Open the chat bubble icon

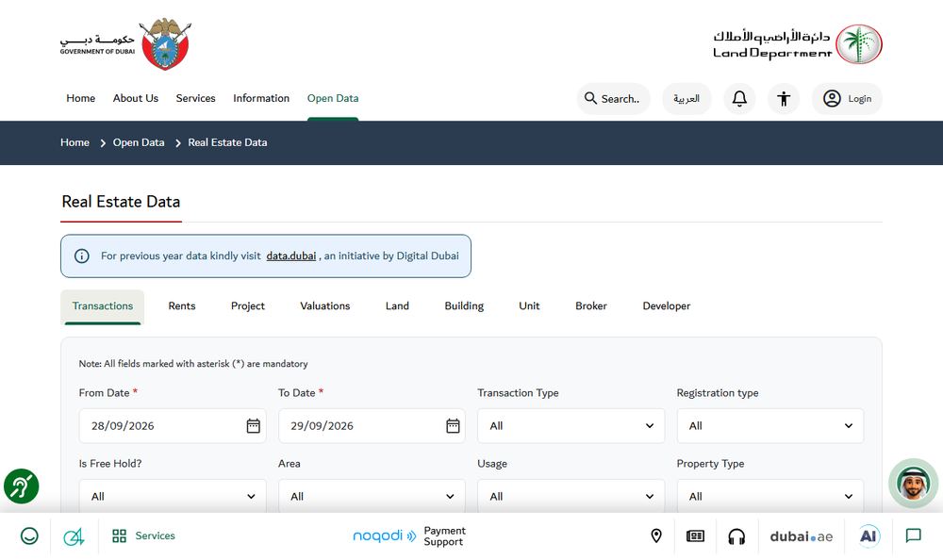913,535
